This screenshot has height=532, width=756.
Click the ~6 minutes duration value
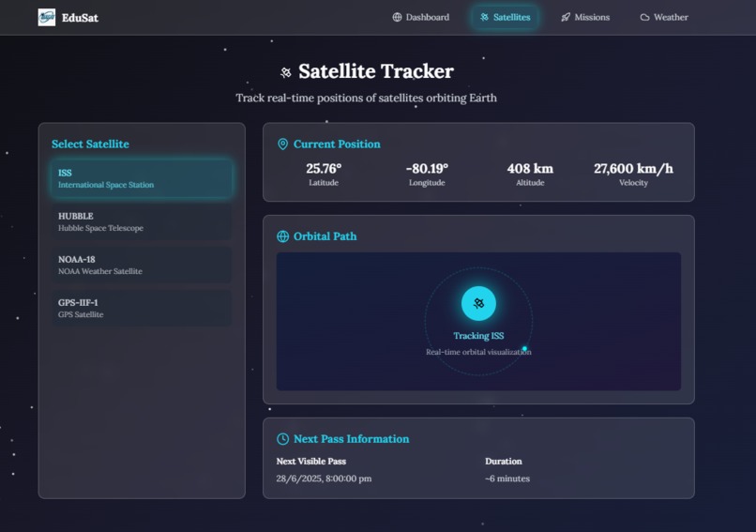[507, 479]
